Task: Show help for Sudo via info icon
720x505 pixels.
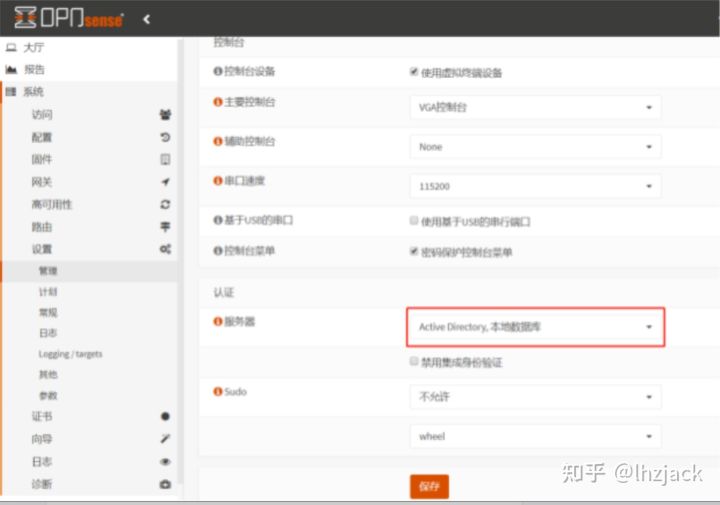Action: pos(218,392)
